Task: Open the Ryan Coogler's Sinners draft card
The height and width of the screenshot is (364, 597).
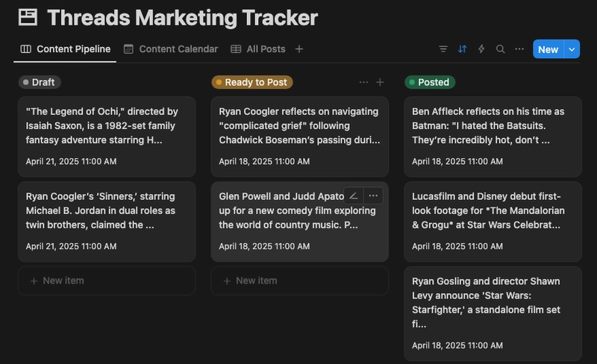Action: pos(107,222)
